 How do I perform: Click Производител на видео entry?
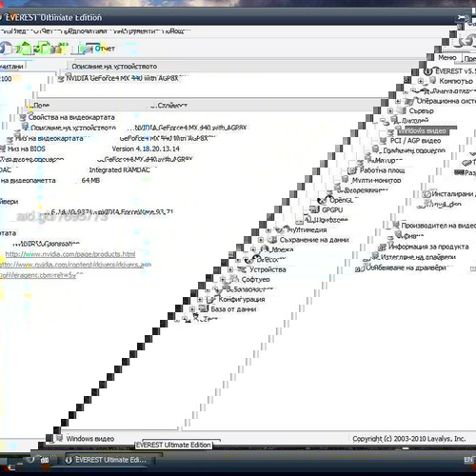click(438, 226)
